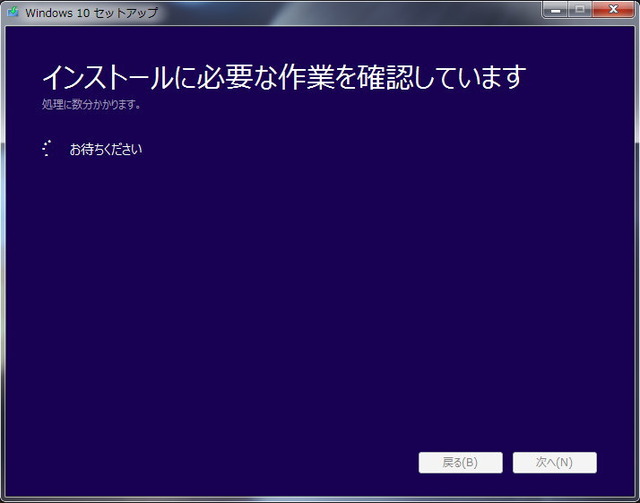
Task: Minimize the Windows 10 セットアップ window
Action: (555, 10)
